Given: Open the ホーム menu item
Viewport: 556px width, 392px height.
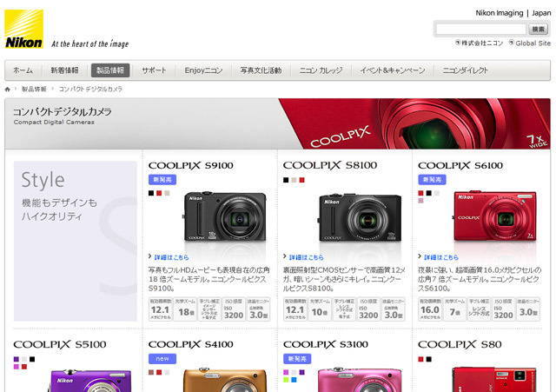Looking at the screenshot, I should pyautogui.click(x=23, y=70).
